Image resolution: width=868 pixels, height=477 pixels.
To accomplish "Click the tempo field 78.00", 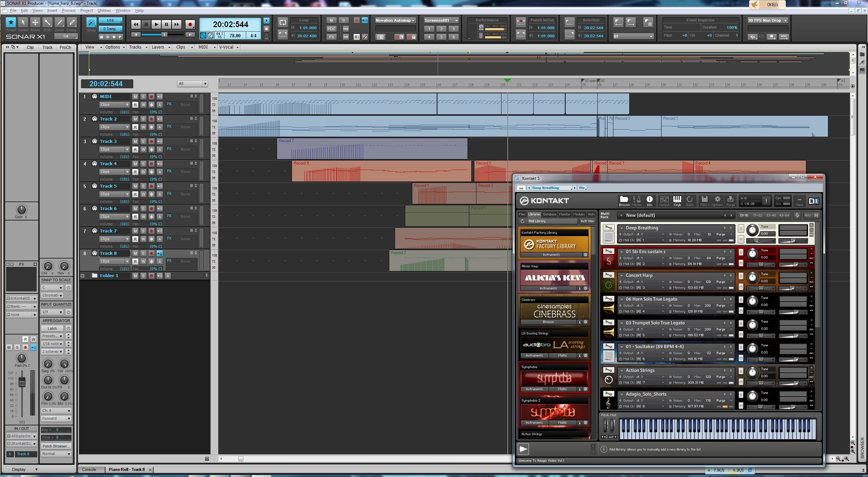I will (x=235, y=36).
